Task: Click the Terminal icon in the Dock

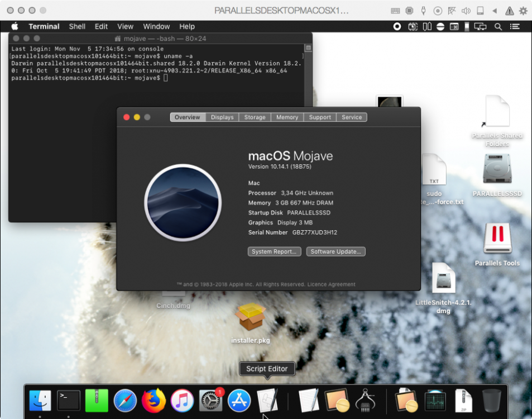Action: tap(69, 401)
